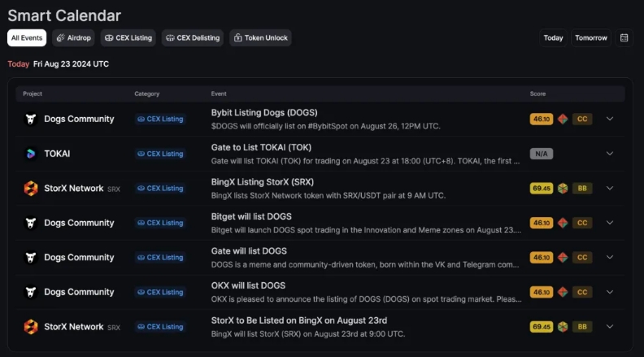Click the SRX ticker in BingX Listing row
The image size is (644, 357).
114,189
